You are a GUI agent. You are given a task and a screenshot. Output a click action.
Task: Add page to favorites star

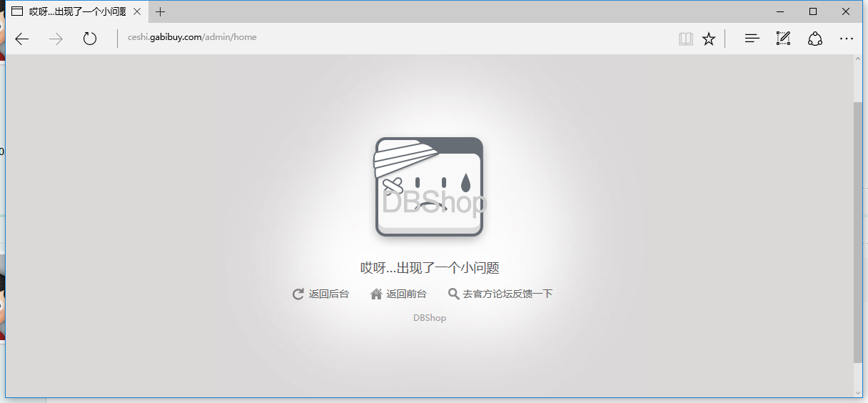(x=708, y=39)
